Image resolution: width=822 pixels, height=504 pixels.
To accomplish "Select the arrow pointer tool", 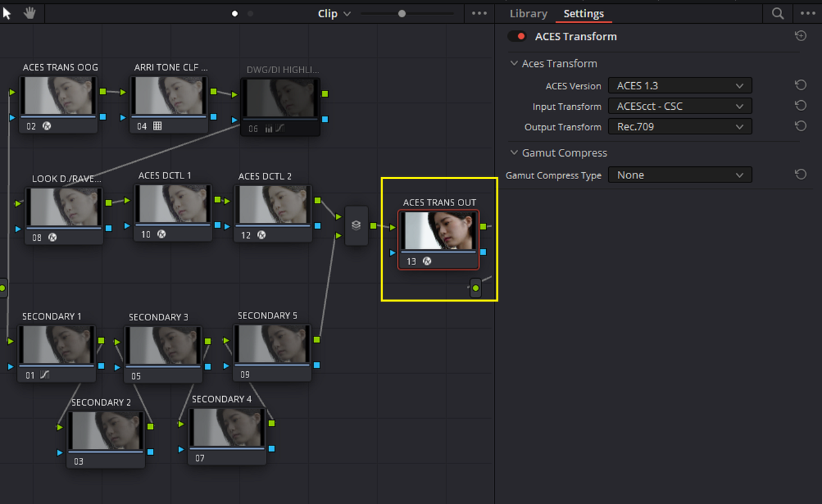I will (8, 13).
